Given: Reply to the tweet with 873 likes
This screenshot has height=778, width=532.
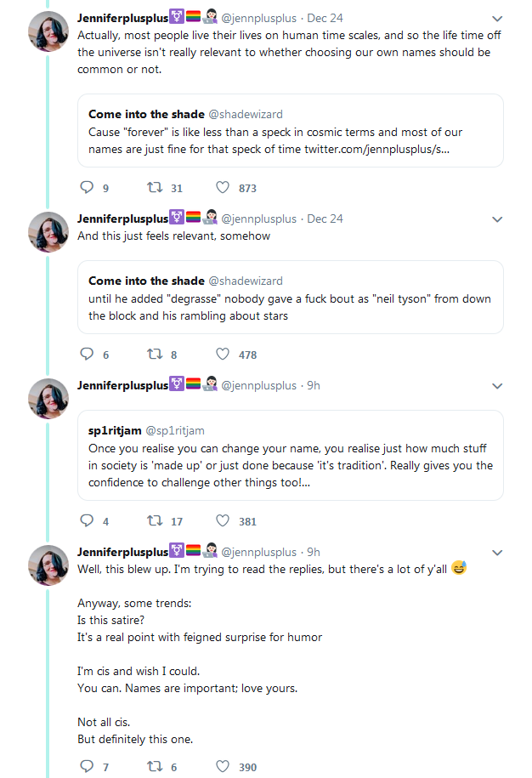Looking at the screenshot, I should coord(86,188).
